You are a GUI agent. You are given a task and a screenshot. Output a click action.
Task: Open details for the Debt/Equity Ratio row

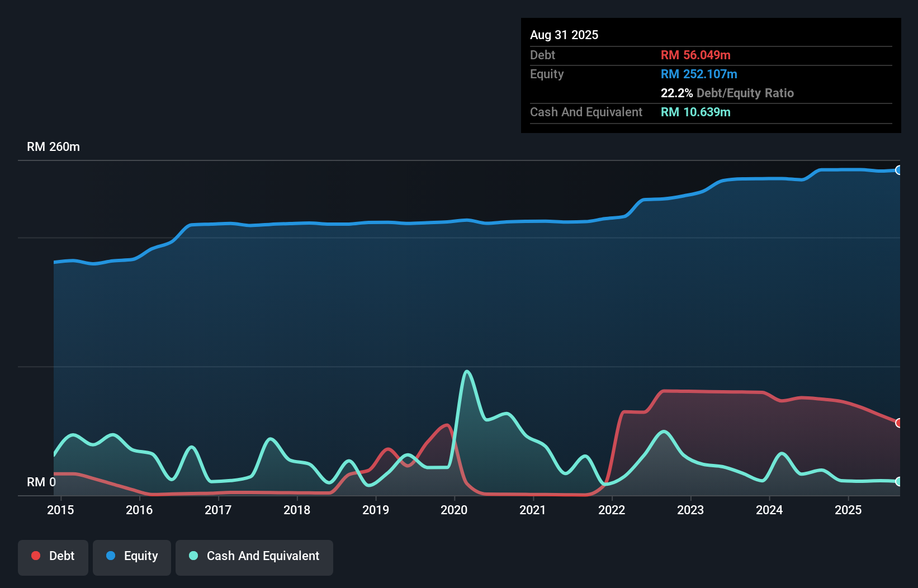pyautogui.click(x=727, y=93)
